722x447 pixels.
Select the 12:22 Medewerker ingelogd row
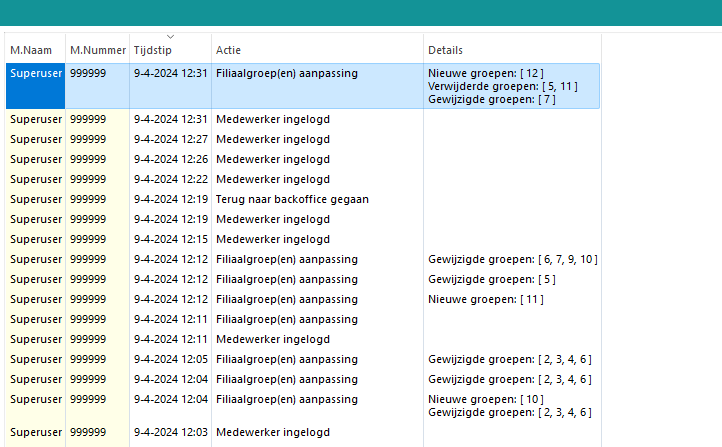click(303, 179)
